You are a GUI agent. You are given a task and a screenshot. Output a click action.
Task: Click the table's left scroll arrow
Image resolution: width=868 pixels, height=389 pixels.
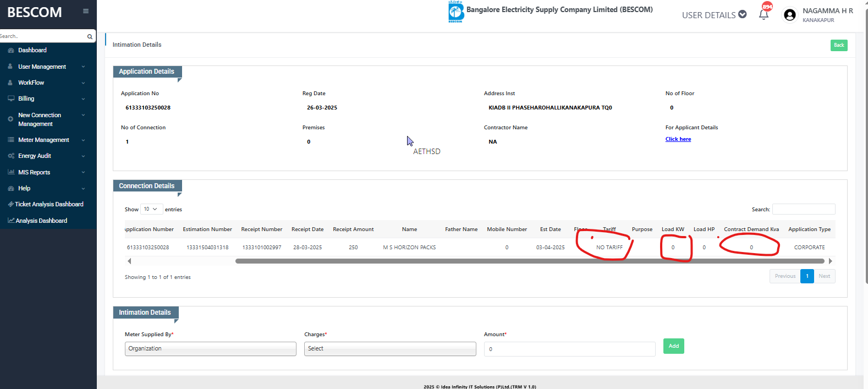click(129, 261)
